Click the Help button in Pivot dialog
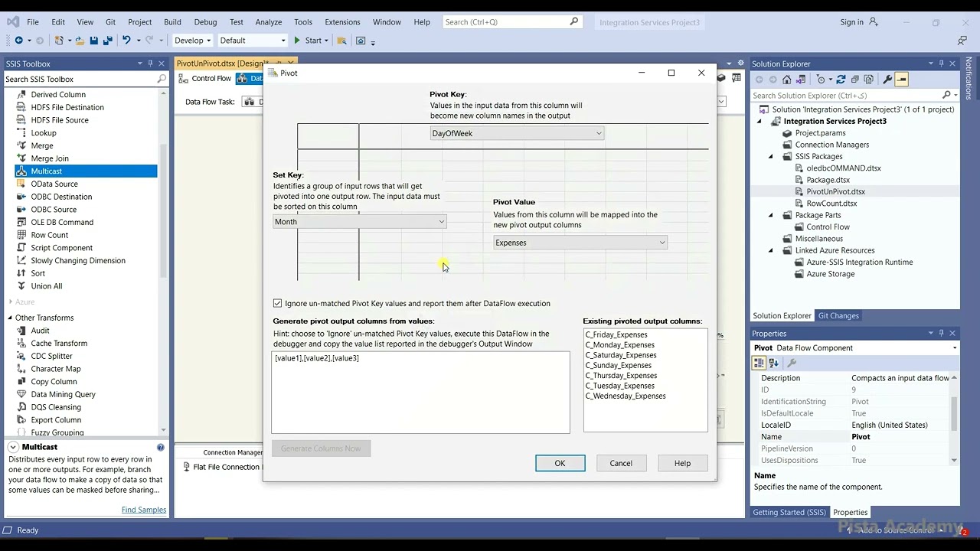Image resolution: width=980 pixels, height=551 pixels. (682, 464)
